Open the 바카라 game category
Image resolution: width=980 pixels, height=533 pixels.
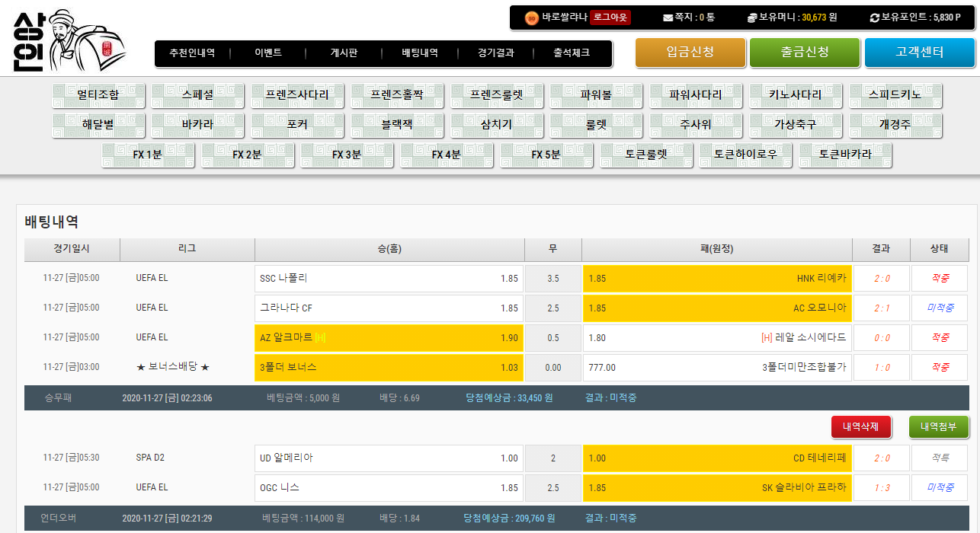[197, 125]
